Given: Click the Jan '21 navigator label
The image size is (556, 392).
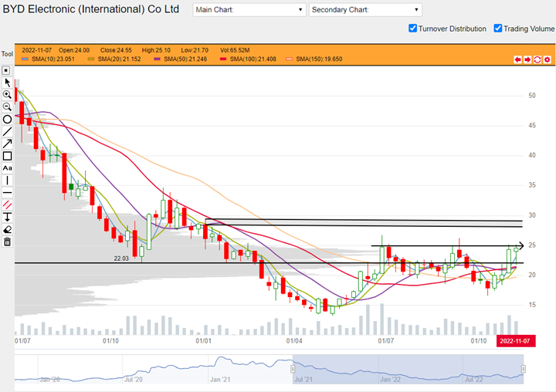Looking at the screenshot, I should 220,380.
